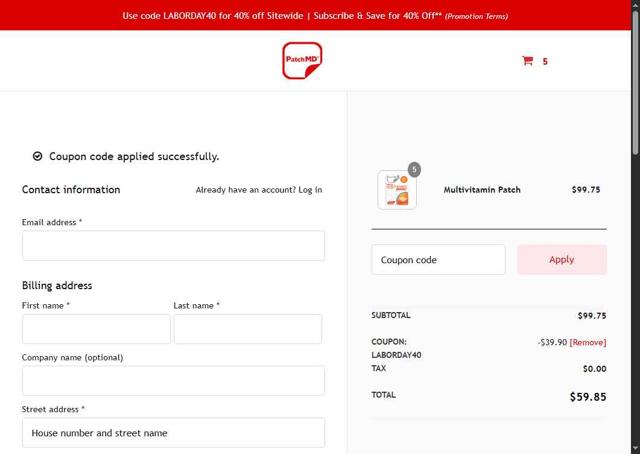Click the Multivitamin Patch $99.75 item price
The width and height of the screenshot is (640, 454).
[586, 190]
